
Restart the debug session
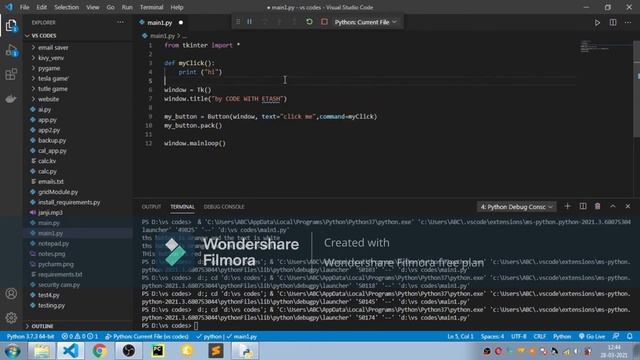pos(309,22)
